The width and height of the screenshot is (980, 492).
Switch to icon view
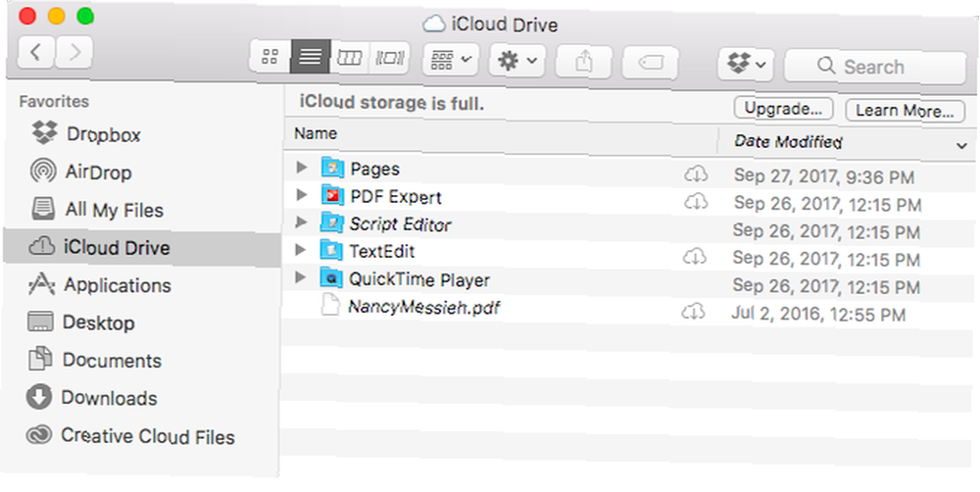pos(270,57)
